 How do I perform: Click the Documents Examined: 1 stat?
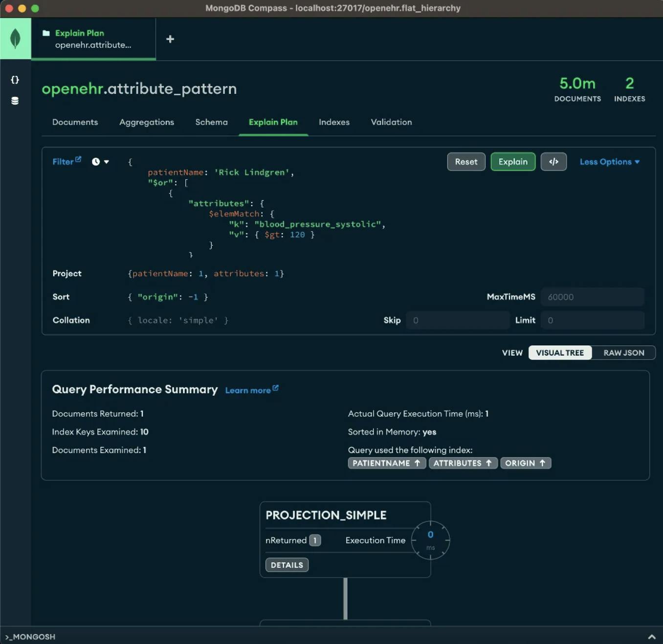pos(99,450)
